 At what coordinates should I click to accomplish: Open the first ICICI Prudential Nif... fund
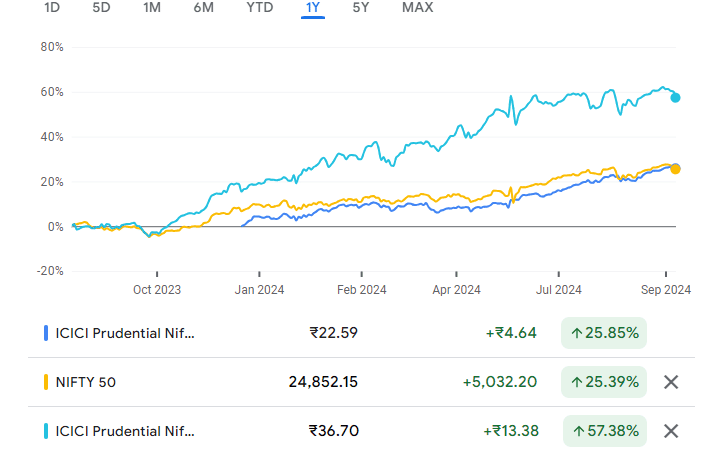125,333
